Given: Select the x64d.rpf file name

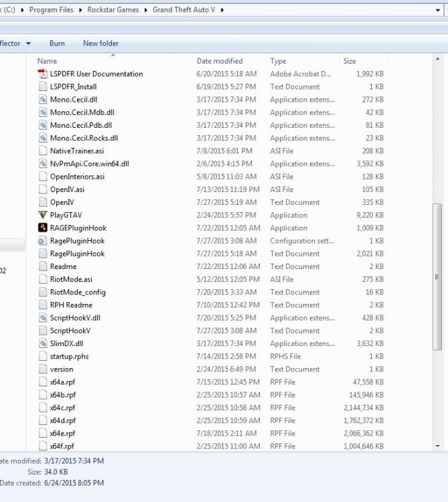Looking at the screenshot, I should pyautogui.click(x=63, y=420).
